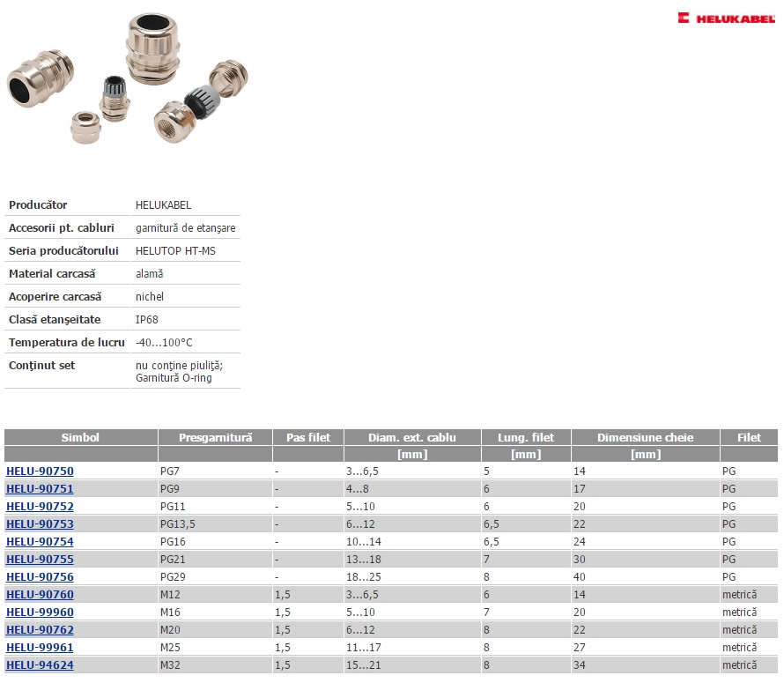Click the HELUKABEL logo
Screen dimensions: 784x683
tap(726, 18)
